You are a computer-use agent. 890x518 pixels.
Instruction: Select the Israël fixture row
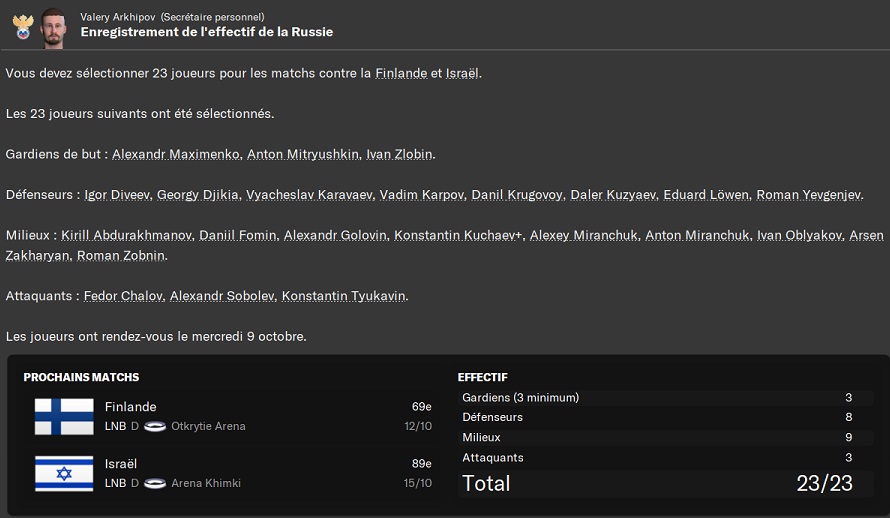(x=232, y=473)
